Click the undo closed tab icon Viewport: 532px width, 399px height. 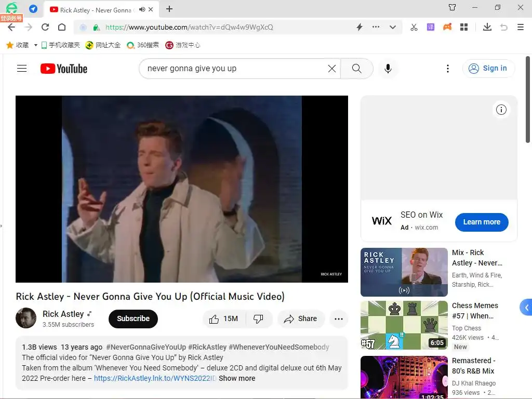pos(504,27)
